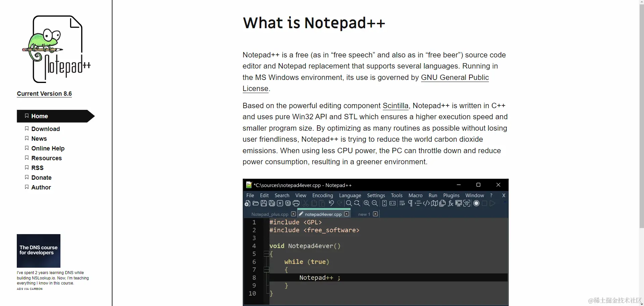Viewport: 644px width, 306px height.
Task: Close the Notepad_plus.cpp tab
Action: (293, 214)
